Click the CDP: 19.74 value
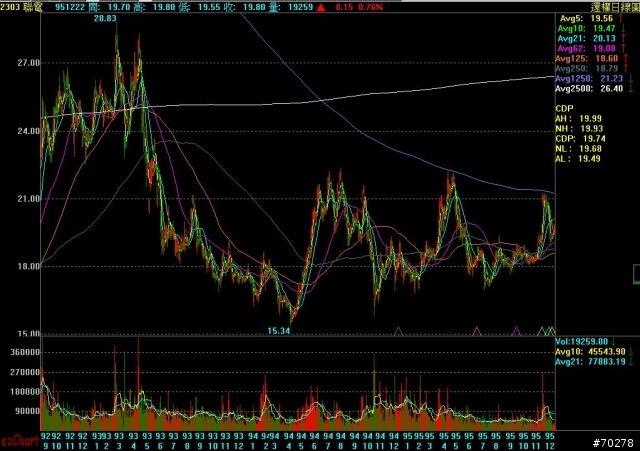640x451 pixels. [x=580, y=139]
